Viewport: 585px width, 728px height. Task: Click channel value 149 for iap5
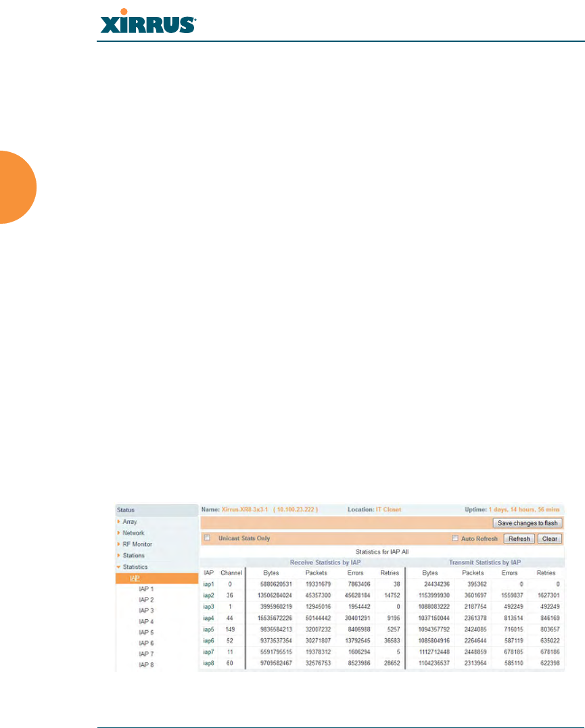(x=230, y=629)
